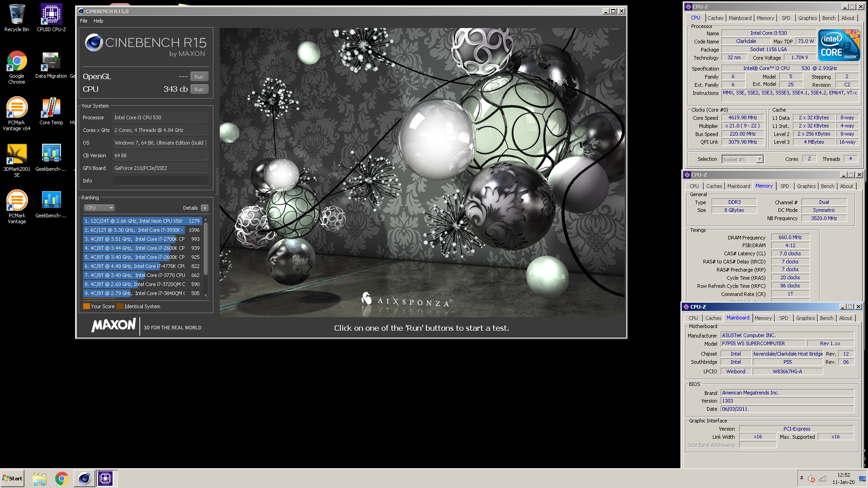
Task: Click Chrome icon in taskbar
Action: [61, 479]
